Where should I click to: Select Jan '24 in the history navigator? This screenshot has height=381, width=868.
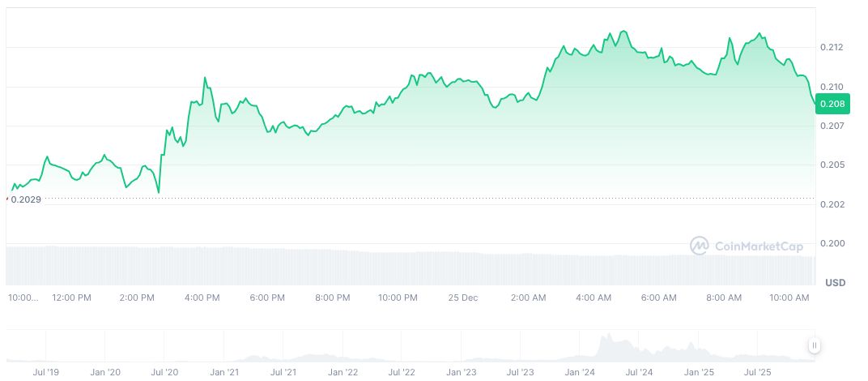tap(581, 372)
